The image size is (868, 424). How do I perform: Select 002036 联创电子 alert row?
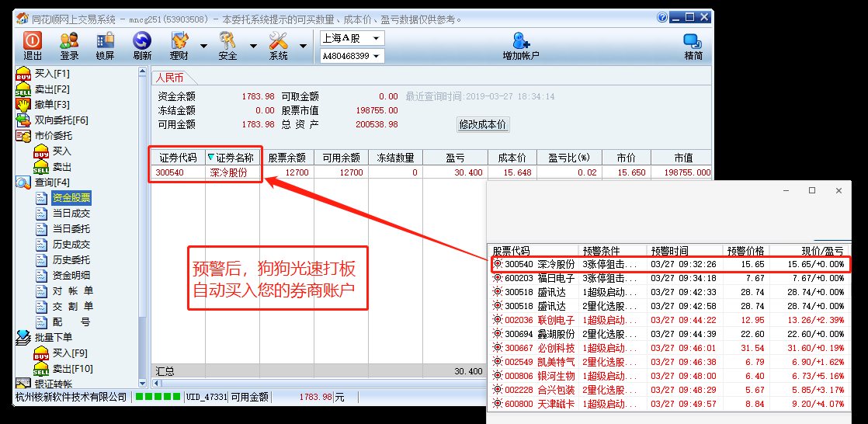(x=669, y=320)
